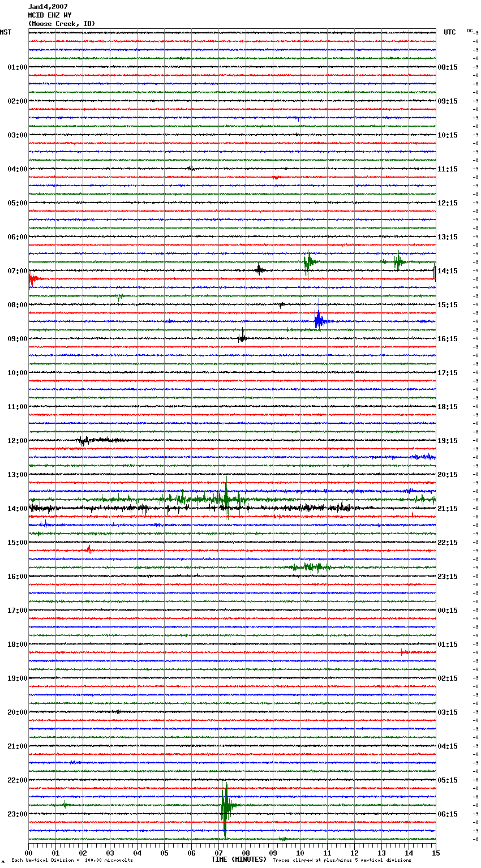481x868 pixels.
Task: Click the 06:15 UTC time label
Action: [448, 814]
